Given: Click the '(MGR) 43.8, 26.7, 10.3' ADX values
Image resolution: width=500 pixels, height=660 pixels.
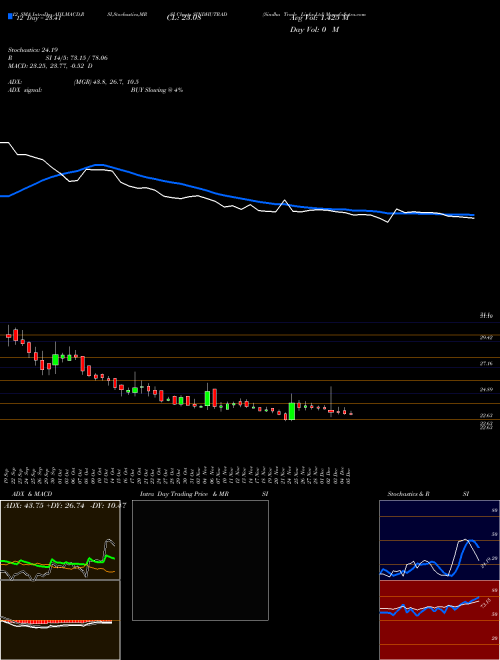Looking at the screenshot, I should [106, 82].
